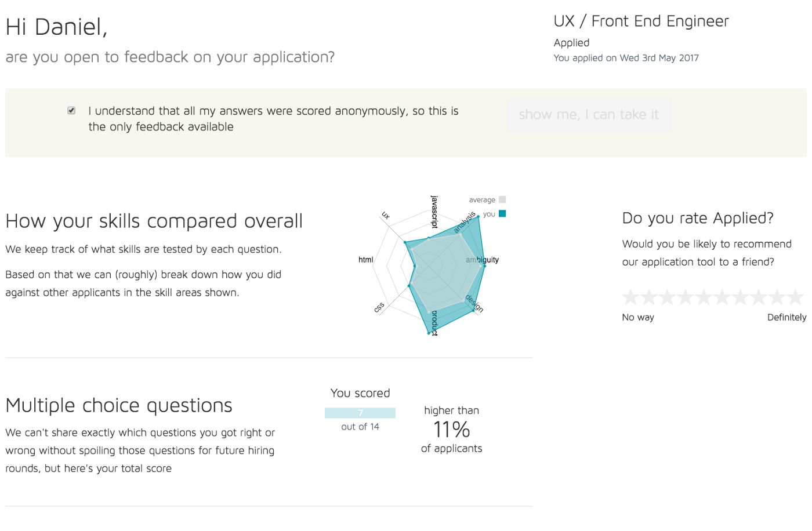The width and height of the screenshot is (812, 531).
Task: Click the 'show me, I can take it' button
Action: coord(589,115)
